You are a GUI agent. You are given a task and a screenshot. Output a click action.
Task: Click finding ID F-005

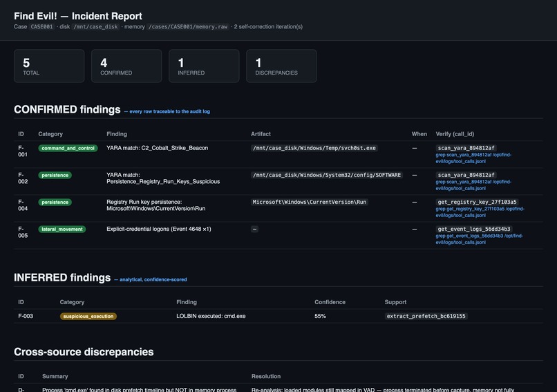23,232
